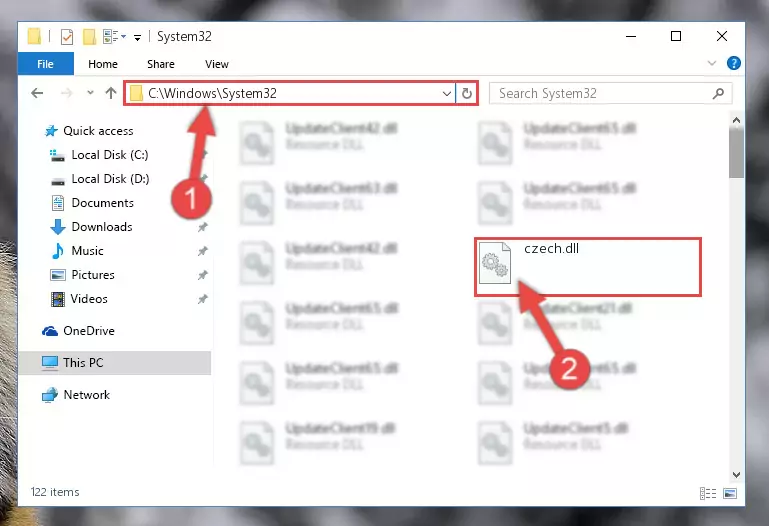Select Quick access in navigation pane

(98, 131)
